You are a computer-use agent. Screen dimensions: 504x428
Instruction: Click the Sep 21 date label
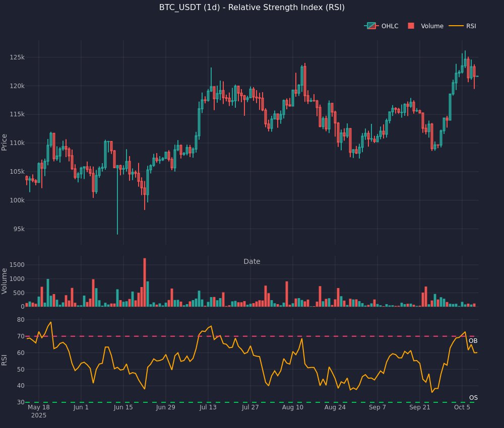point(419,407)
